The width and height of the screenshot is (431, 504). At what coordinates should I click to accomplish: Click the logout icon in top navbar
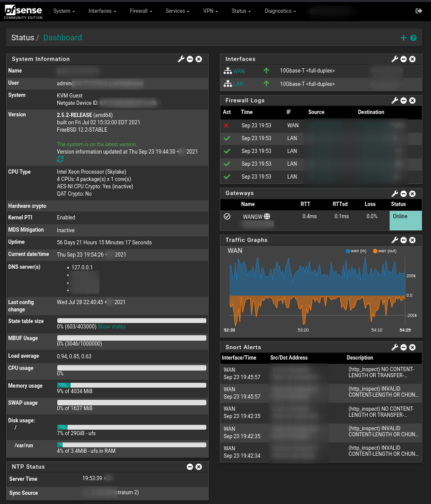[x=418, y=11]
